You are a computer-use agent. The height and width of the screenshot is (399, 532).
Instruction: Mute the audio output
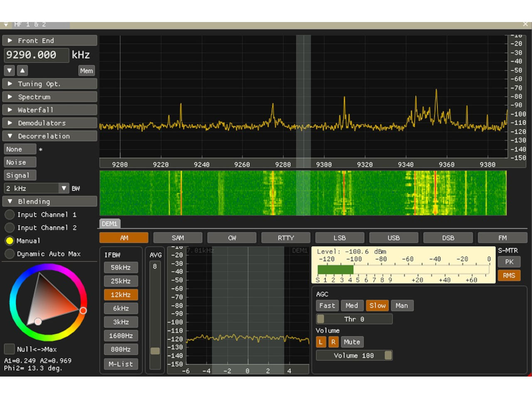[x=352, y=342]
